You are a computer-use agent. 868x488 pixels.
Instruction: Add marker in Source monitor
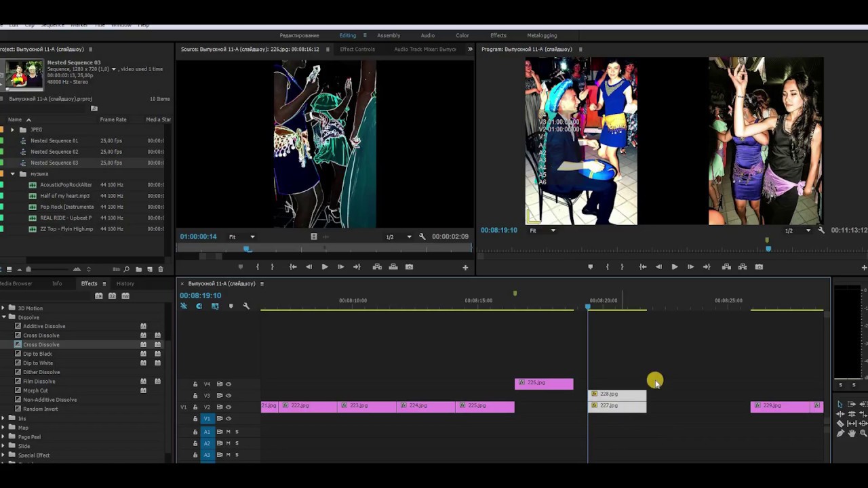(240, 267)
